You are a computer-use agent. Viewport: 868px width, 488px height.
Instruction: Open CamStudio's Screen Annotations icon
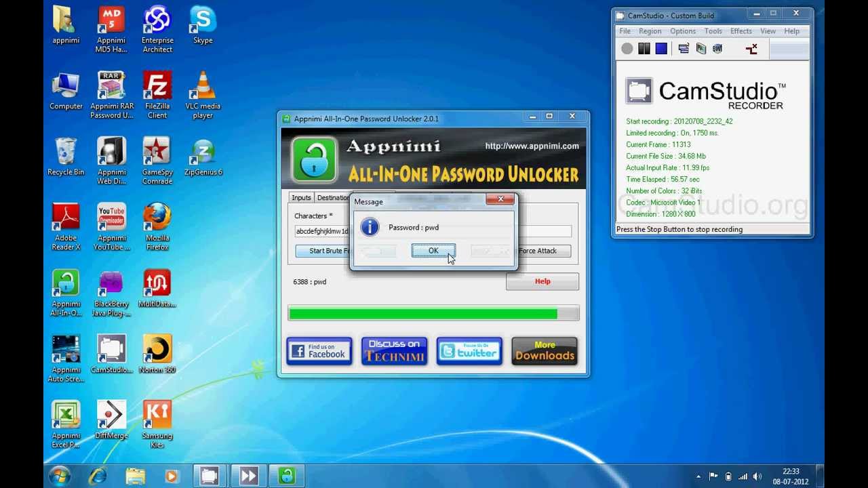tap(684, 48)
